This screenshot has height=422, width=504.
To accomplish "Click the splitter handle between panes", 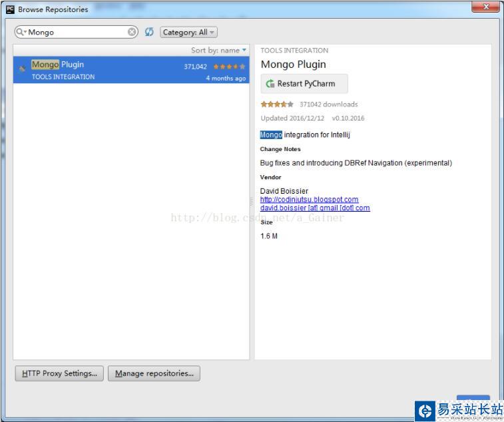I will (252, 202).
